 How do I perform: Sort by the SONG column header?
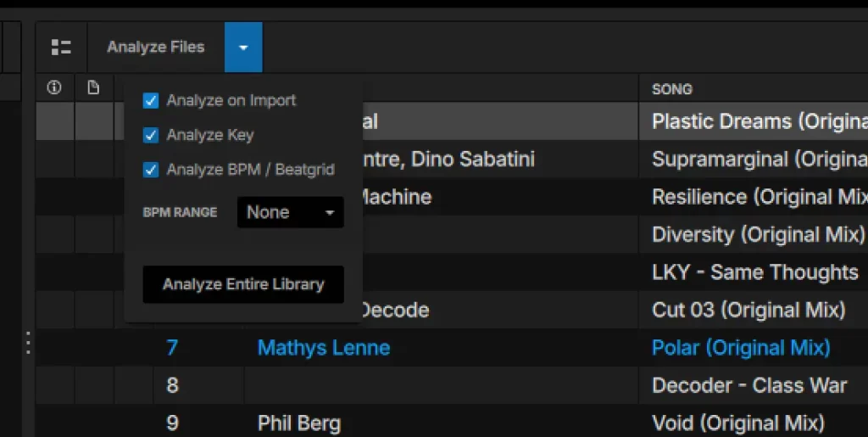[x=671, y=88]
